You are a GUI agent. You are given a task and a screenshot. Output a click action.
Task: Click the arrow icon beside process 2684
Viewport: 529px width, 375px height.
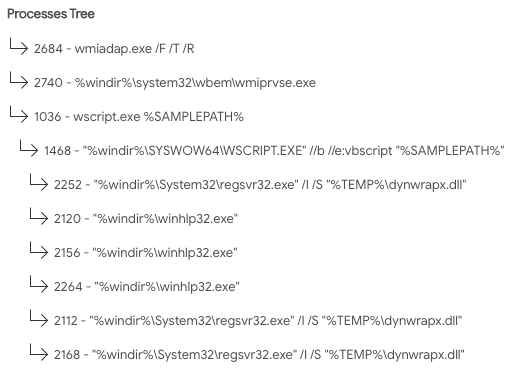(x=19, y=46)
